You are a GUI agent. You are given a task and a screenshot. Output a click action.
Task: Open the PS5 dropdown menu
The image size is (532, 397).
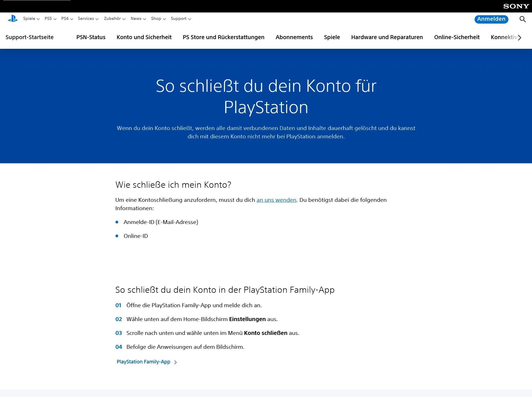(50, 19)
